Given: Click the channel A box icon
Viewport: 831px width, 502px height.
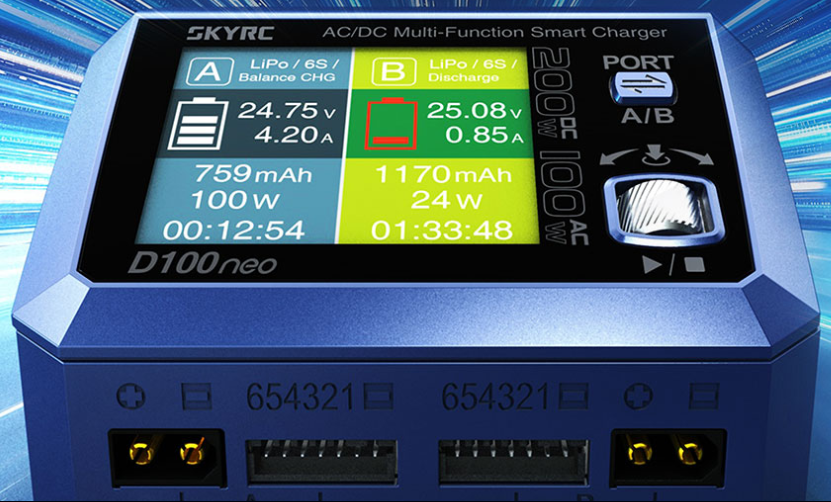Looking at the screenshot, I should 210,71.
